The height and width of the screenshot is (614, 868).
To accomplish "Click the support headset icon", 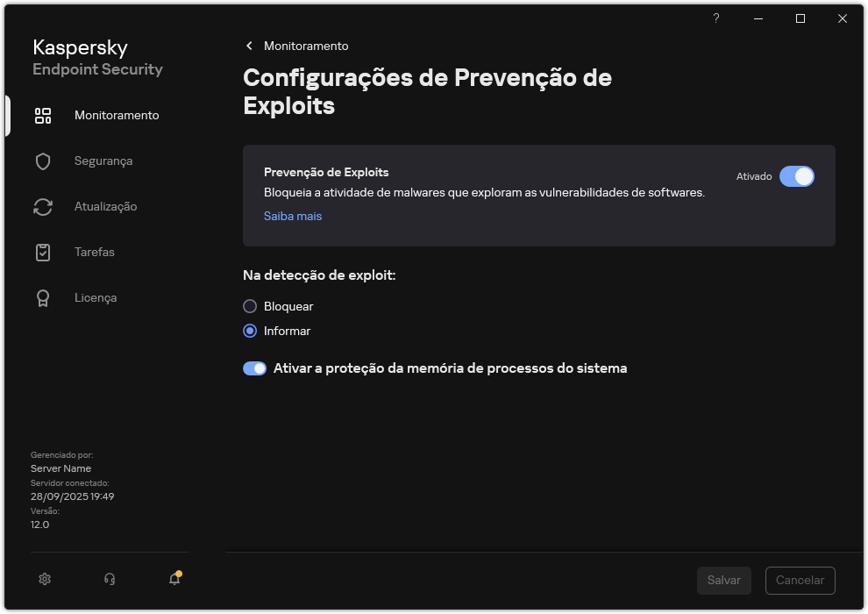I will (109, 579).
